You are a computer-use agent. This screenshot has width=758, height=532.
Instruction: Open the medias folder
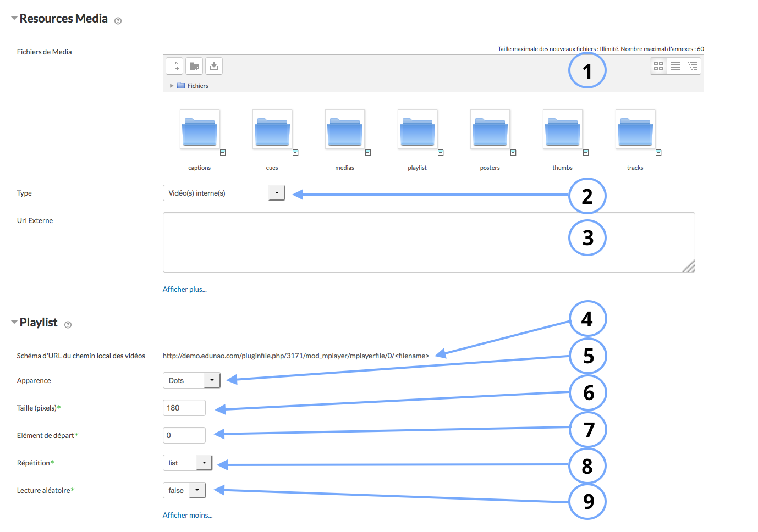(345, 130)
